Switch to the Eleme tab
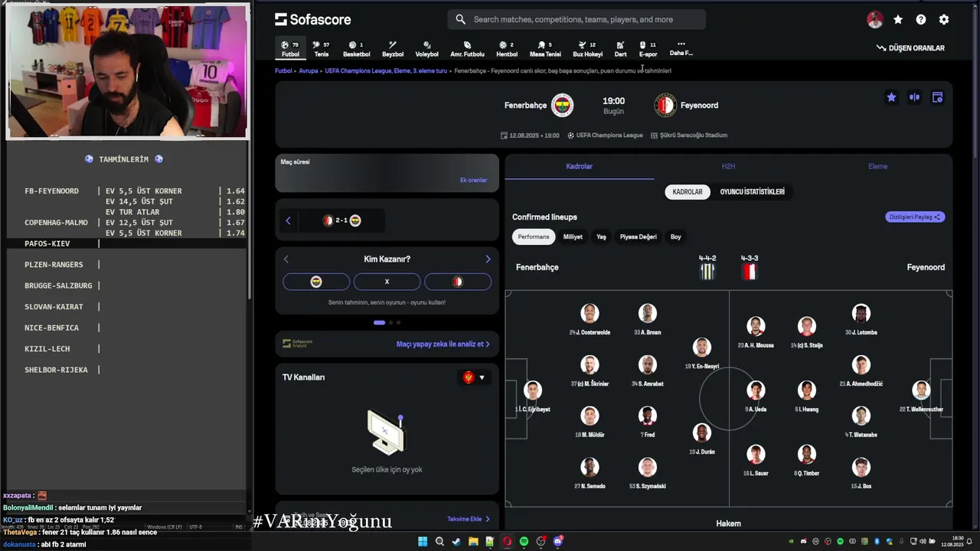 coord(877,166)
